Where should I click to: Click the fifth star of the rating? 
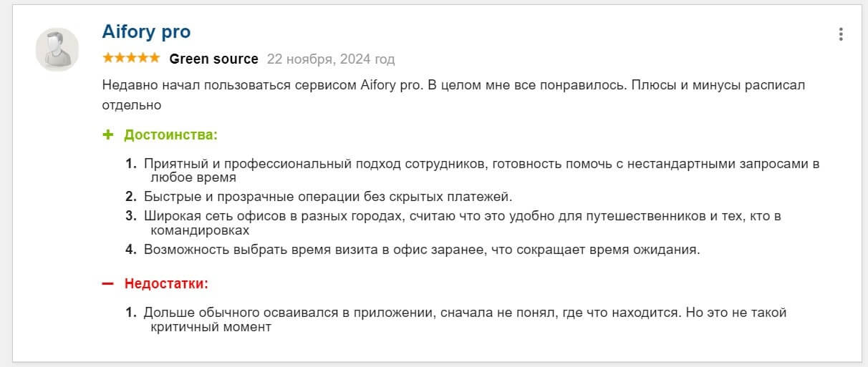point(155,58)
